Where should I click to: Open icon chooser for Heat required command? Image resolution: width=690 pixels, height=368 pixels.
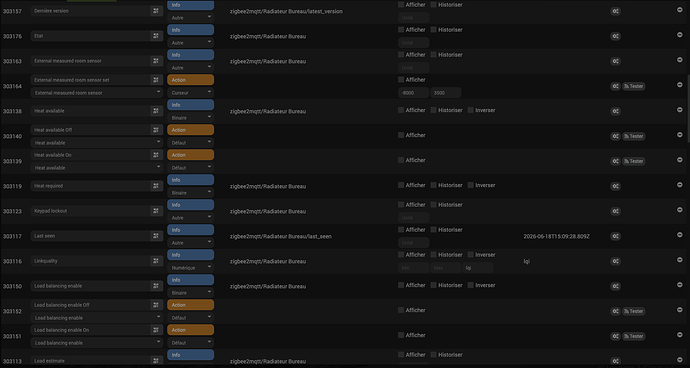(156, 186)
